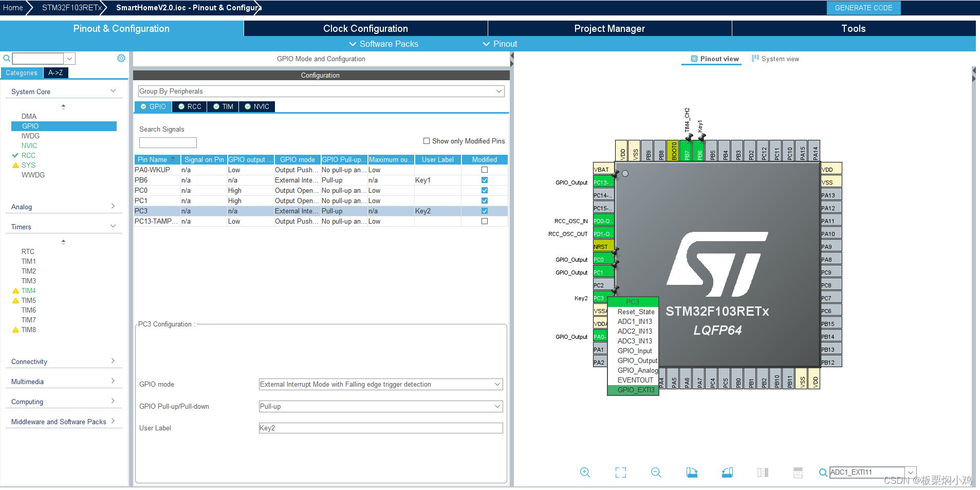
Task: Click the VBAT pin on the chip
Action: point(603,169)
